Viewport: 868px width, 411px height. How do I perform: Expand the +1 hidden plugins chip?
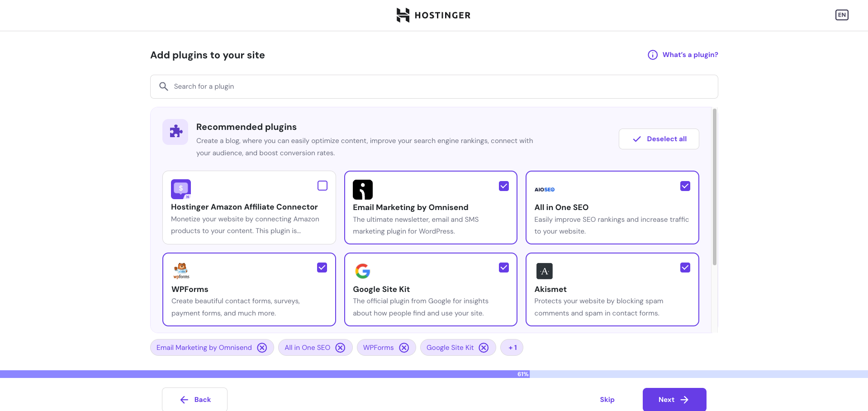pos(512,347)
